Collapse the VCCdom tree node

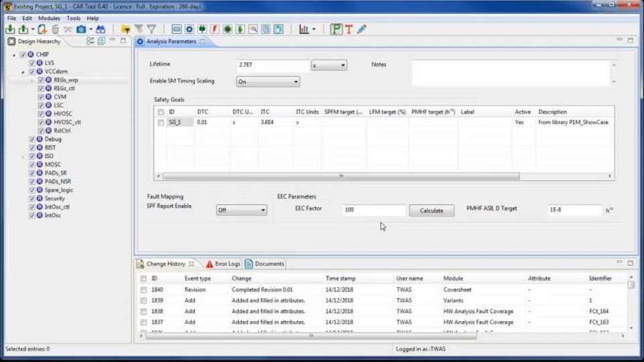[23, 71]
